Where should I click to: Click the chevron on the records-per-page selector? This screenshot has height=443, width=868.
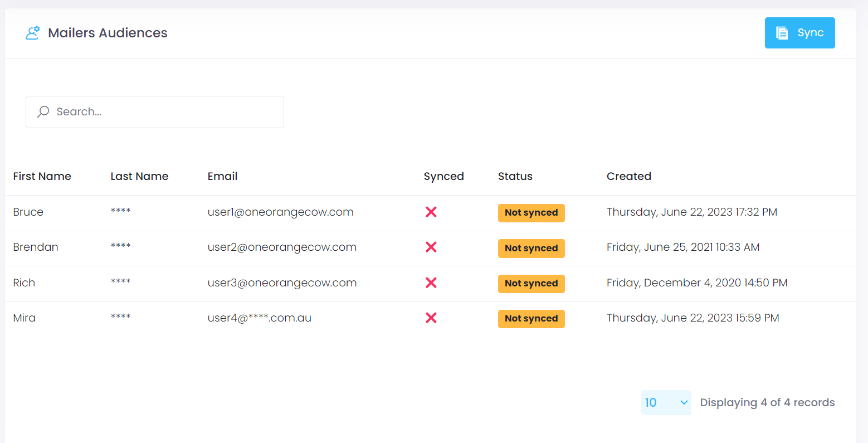coord(684,402)
